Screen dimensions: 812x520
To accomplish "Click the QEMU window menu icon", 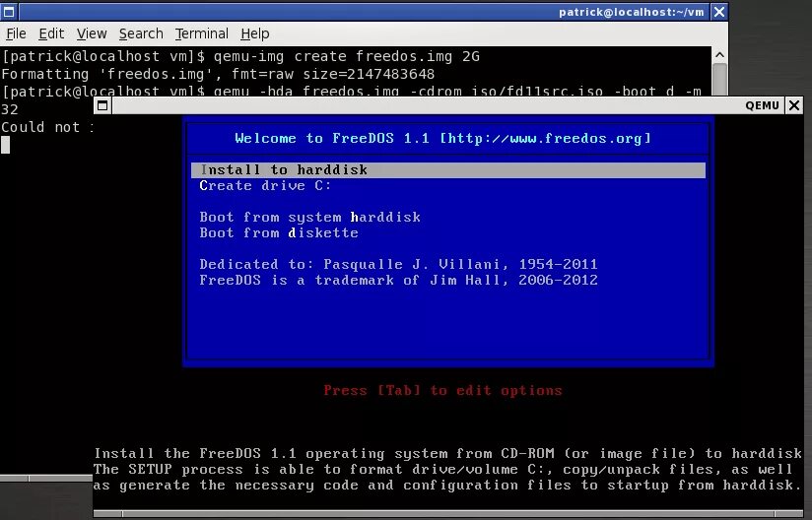I will coord(102,105).
